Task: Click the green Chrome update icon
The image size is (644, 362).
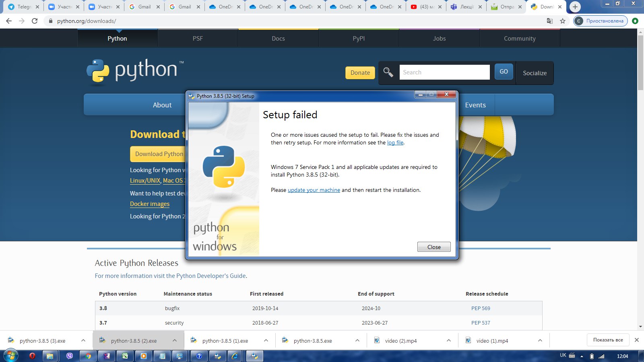Action: coord(635,21)
